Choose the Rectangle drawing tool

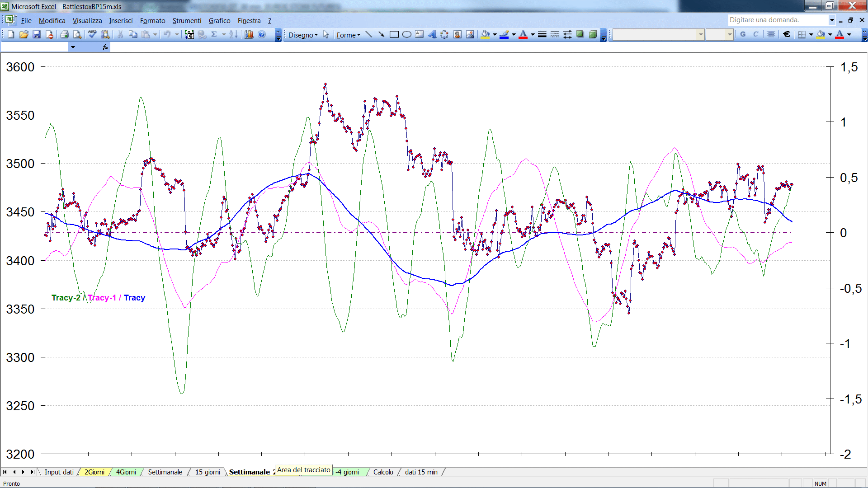[x=394, y=34]
